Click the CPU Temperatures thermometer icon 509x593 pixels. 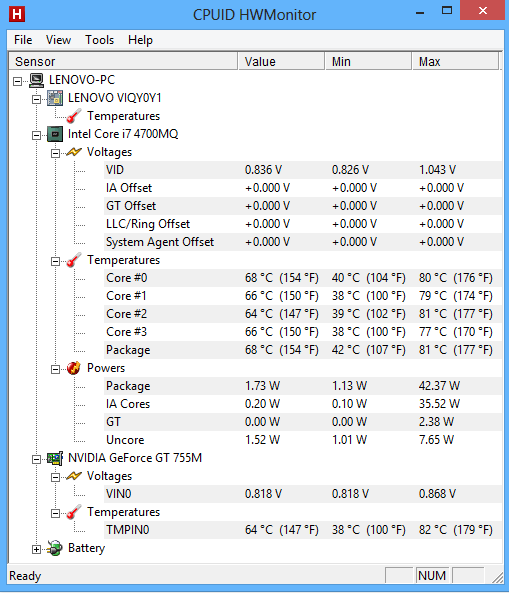click(74, 260)
